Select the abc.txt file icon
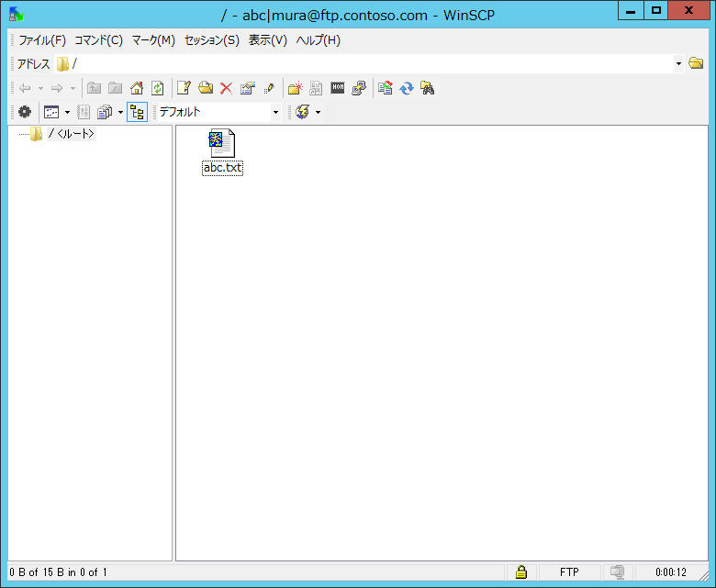The image size is (716, 588). 222,143
